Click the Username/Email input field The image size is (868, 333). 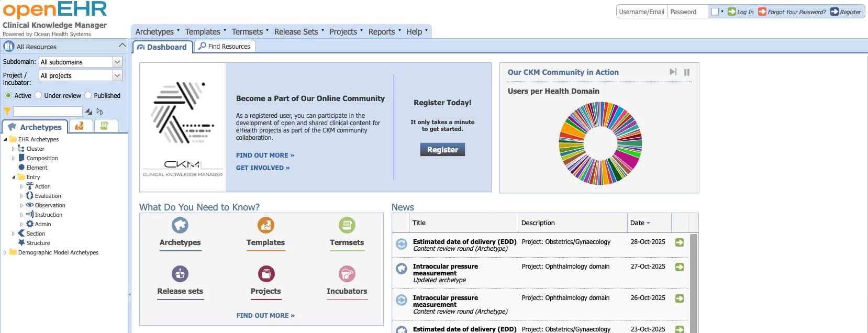click(641, 12)
